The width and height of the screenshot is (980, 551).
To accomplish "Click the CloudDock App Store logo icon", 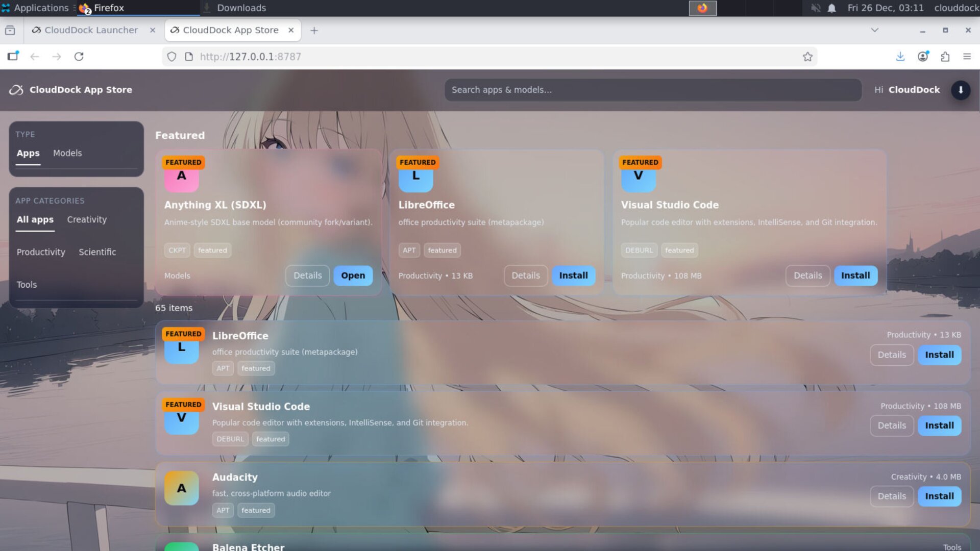I will coord(16,90).
